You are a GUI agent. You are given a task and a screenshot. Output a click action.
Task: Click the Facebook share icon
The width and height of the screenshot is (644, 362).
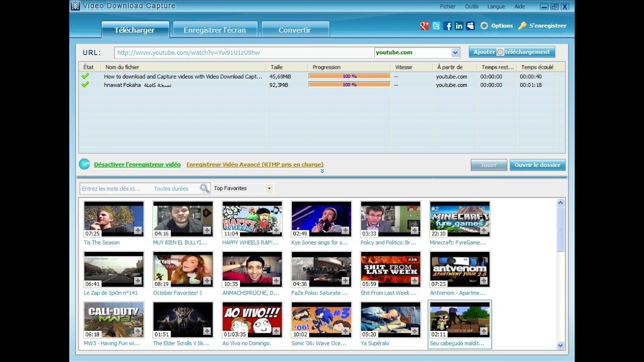[x=448, y=26]
